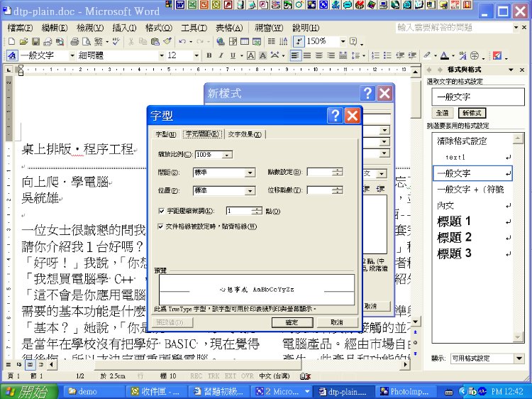Image resolution: width=532 pixels, height=399 pixels.
Task: Print the document with printer icon
Action: 74,42
